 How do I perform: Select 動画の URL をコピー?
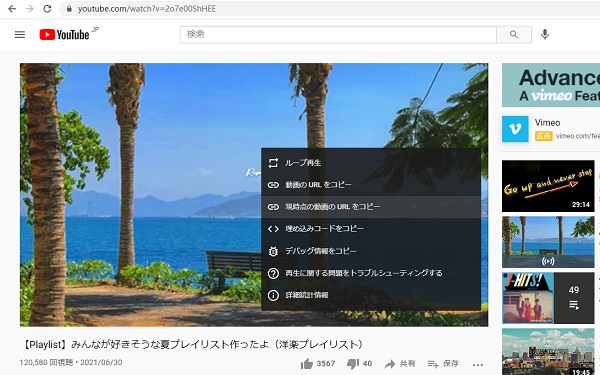[371, 185]
